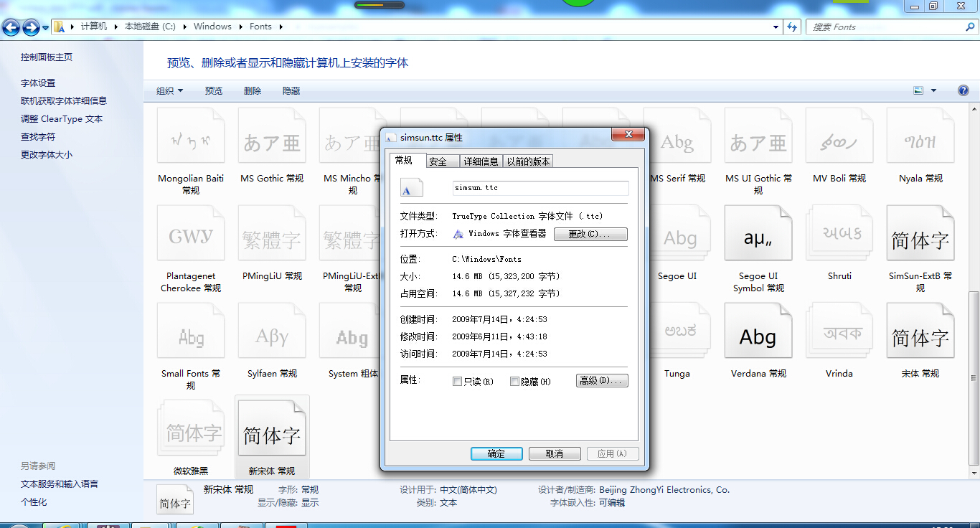This screenshot has height=528, width=980.
Task: Expand breadcrumb arrow after Windows
Action: tap(240, 27)
